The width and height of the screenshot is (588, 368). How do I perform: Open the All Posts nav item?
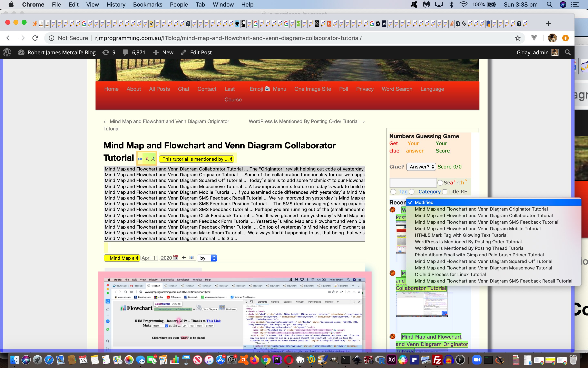click(159, 89)
